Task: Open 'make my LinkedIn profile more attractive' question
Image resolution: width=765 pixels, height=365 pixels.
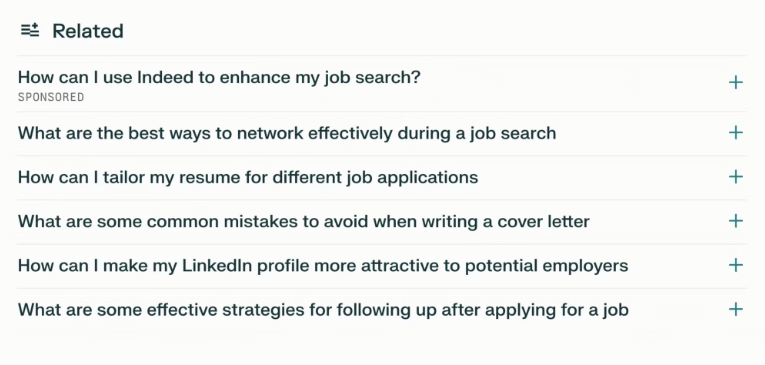Action: [x=323, y=266]
